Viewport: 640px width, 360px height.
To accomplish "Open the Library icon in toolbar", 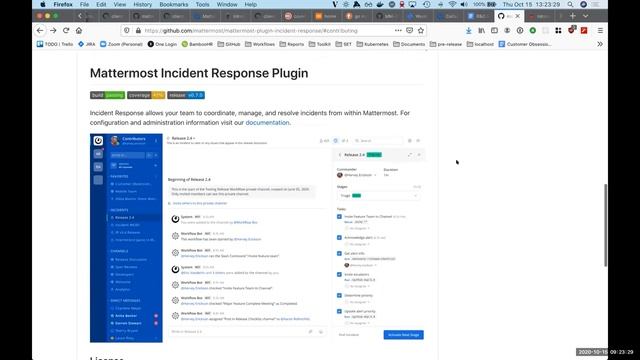I will coord(482,31).
